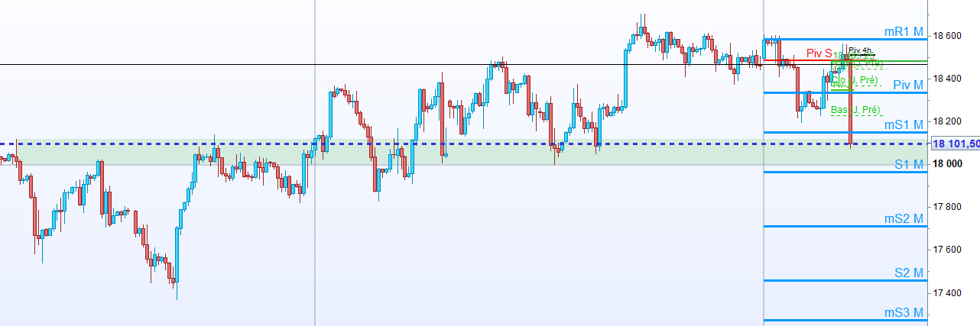Click the green Clo (J, Pré) label
Viewport: 980px width, 326px height.
(855, 80)
